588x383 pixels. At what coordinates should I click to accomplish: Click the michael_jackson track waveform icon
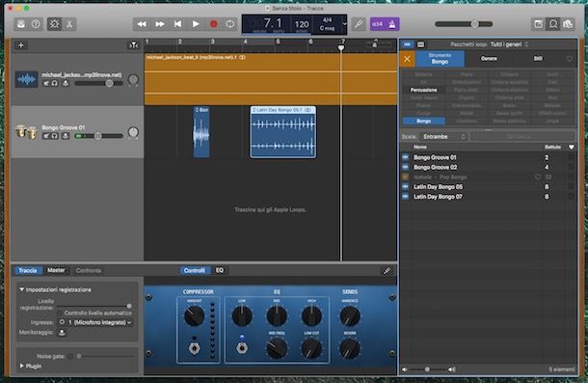point(27,79)
